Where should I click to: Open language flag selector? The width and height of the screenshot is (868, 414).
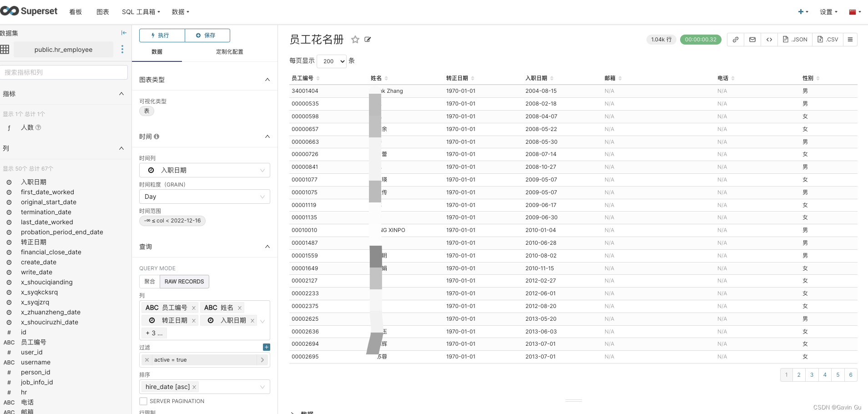pos(855,12)
